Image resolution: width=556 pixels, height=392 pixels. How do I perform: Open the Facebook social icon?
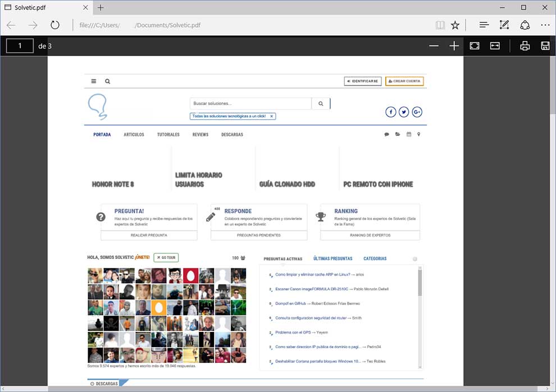tap(391, 112)
